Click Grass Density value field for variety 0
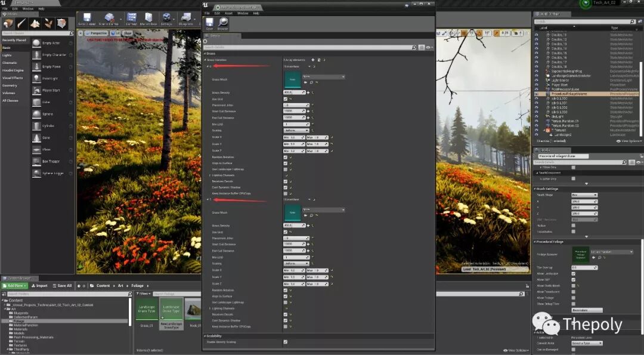Image resolution: width=644 pixels, height=355 pixels. 294,92
